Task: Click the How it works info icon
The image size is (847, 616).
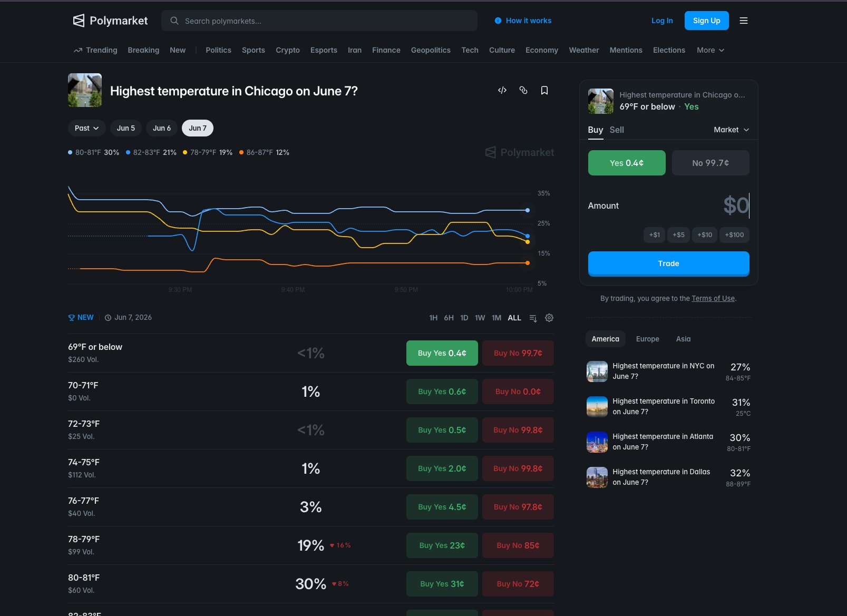Action: click(x=498, y=21)
